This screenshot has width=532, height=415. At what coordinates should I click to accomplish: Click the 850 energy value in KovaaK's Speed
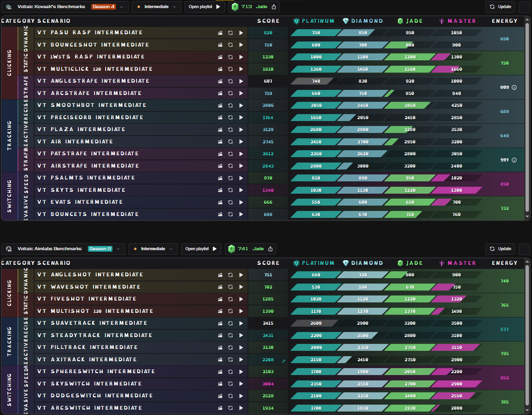pyautogui.click(x=504, y=184)
